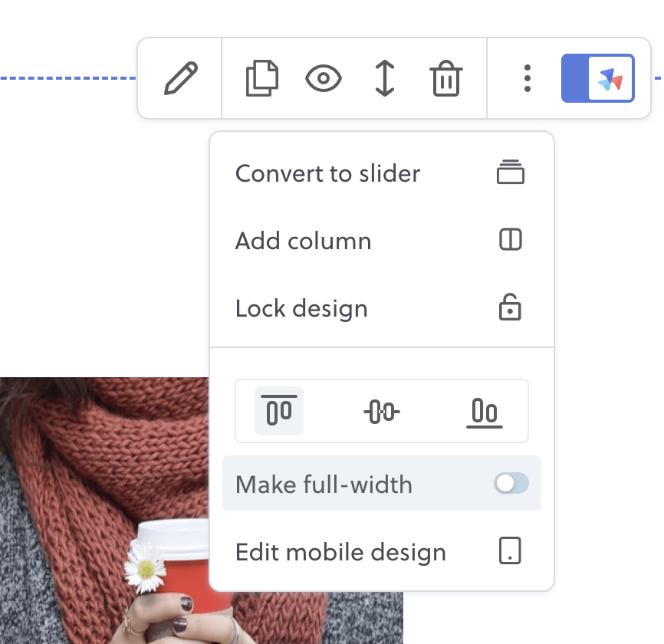Viewport: 664px width, 644px height.
Task: Enable the Make full-width switch
Action: [x=511, y=483]
